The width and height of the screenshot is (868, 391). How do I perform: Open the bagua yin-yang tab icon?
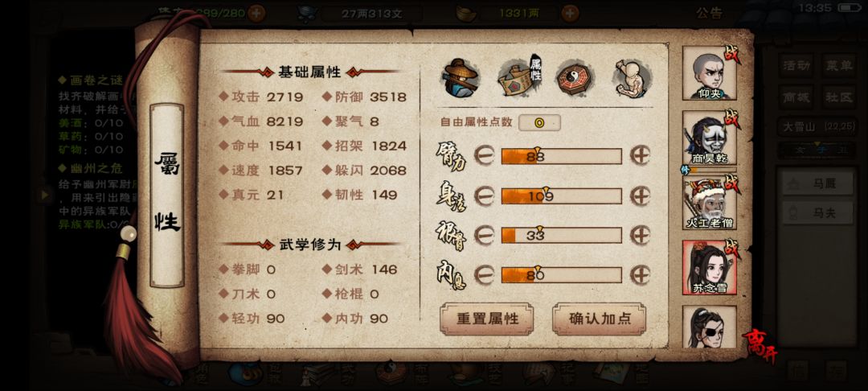[x=575, y=78]
